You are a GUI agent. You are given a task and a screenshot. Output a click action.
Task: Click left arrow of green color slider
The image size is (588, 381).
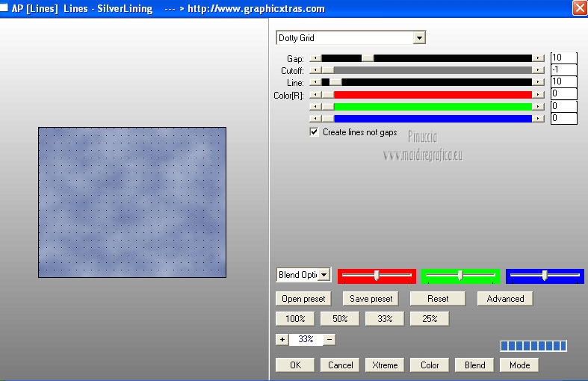pyautogui.click(x=315, y=107)
